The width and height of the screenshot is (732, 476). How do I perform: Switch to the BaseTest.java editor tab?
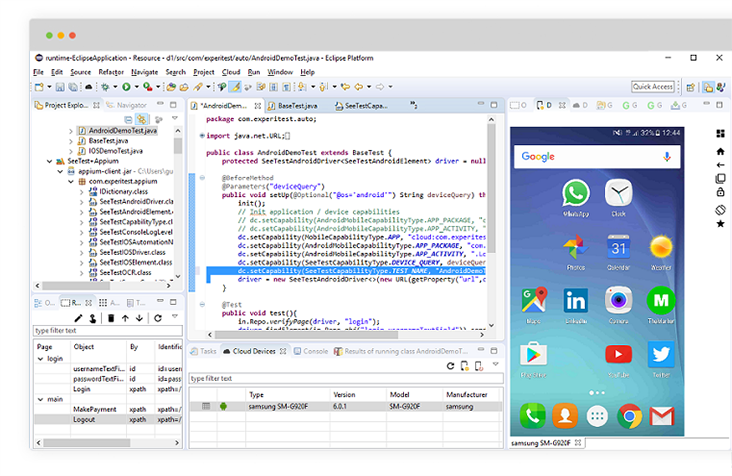coord(297,105)
